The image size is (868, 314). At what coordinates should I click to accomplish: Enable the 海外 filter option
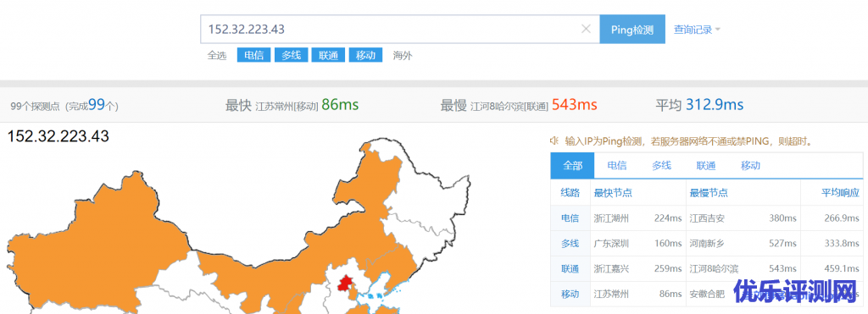tap(403, 55)
